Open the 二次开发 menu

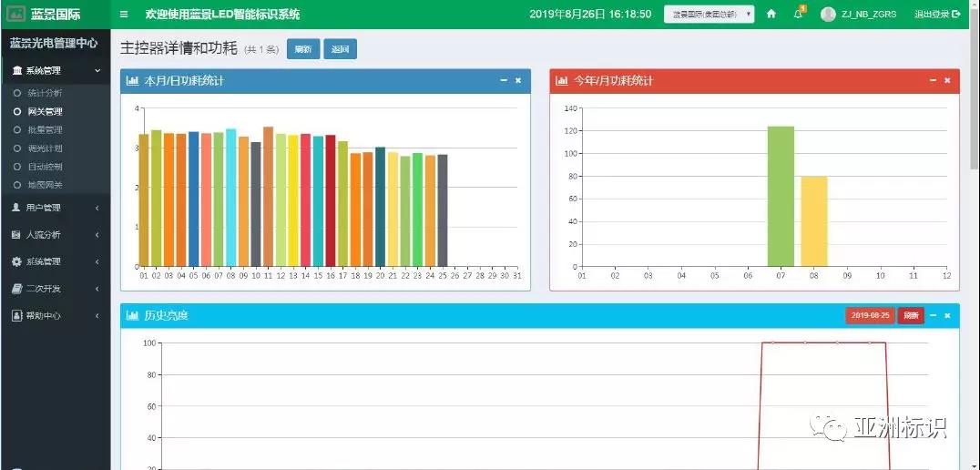pos(55,289)
